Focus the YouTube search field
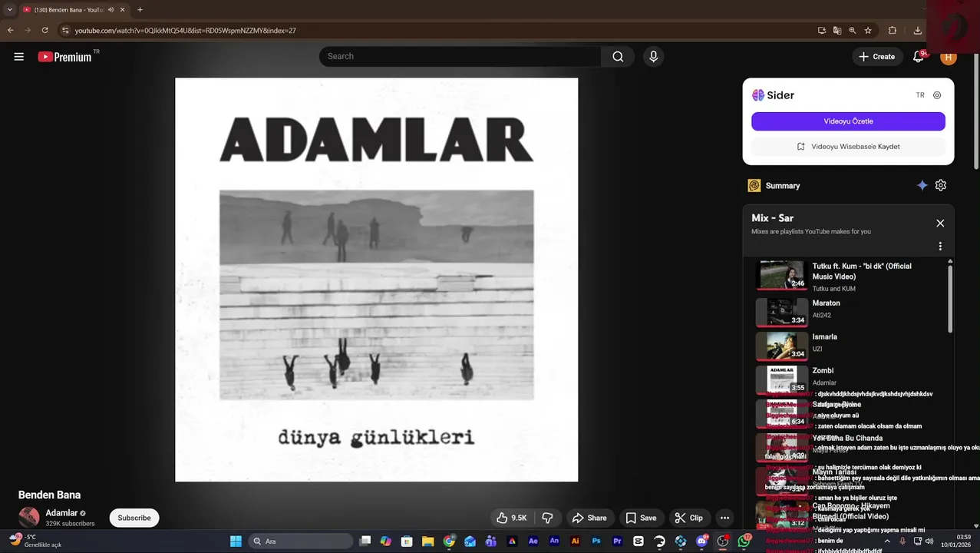Viewport: 980px width, 553px height. 460,56
